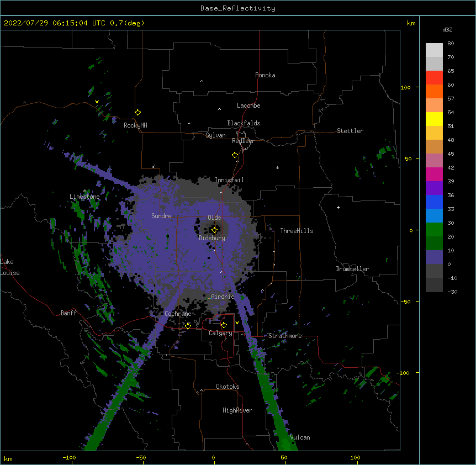
Task: Select the Sundre label
Action: coord(161,216)
